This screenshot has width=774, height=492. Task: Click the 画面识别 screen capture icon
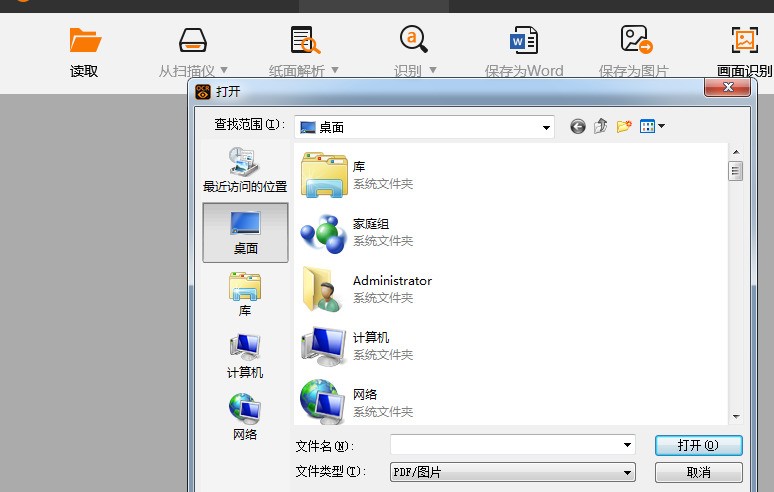tap(744, 40)
